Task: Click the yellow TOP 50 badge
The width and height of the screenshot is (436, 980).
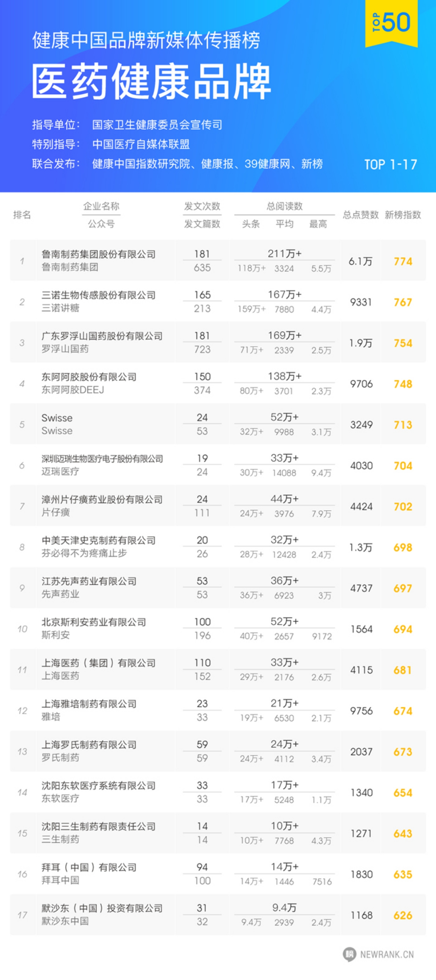Action: pyautogui.click(x=391, y=23)
